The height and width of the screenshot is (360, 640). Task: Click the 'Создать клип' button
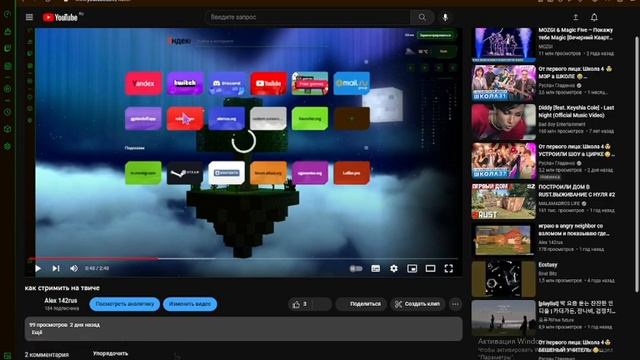(418, 304)
